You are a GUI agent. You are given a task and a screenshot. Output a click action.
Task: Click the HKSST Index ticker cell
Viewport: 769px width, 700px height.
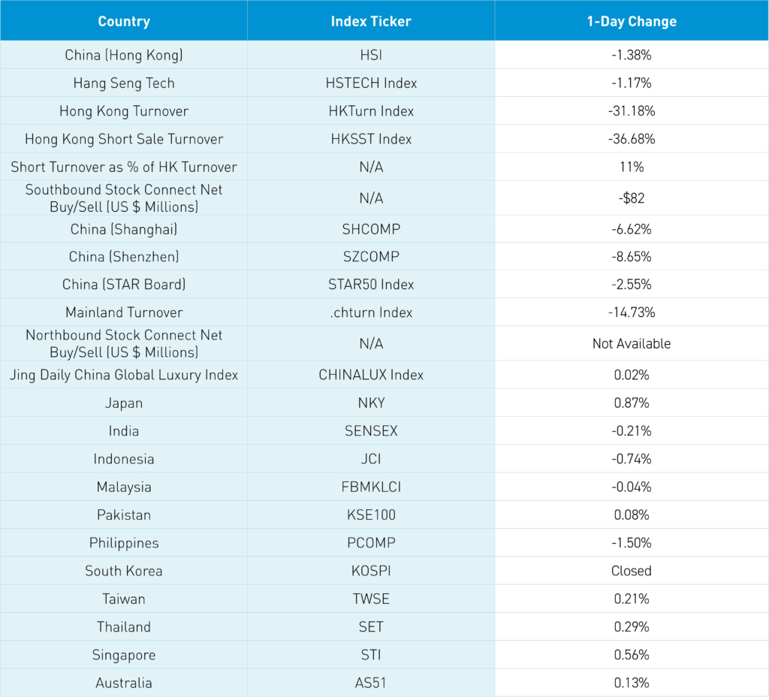(371, 139)
